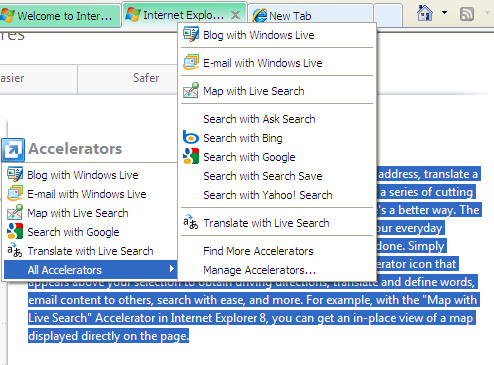Click the Bing logo icon in submenu
Screen dimensions: 494x365
[x=191, y=138]
